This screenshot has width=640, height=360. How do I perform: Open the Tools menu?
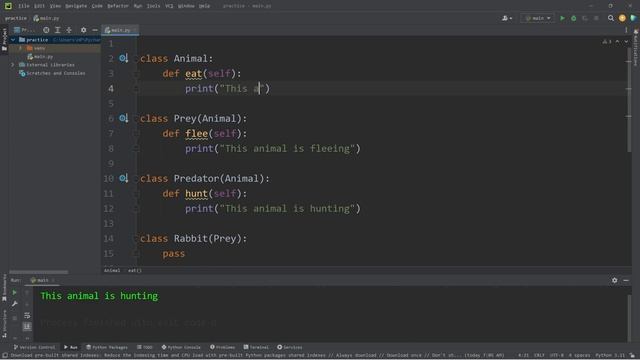point(153,6)
